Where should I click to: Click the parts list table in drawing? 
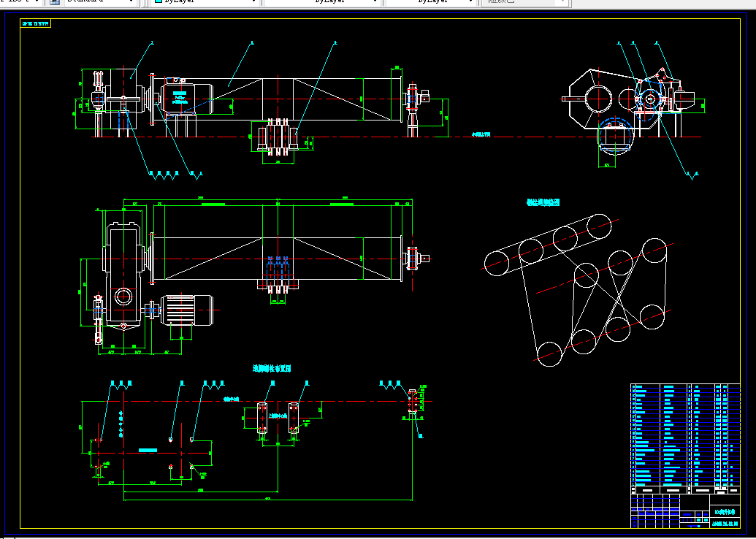point(685,438)
